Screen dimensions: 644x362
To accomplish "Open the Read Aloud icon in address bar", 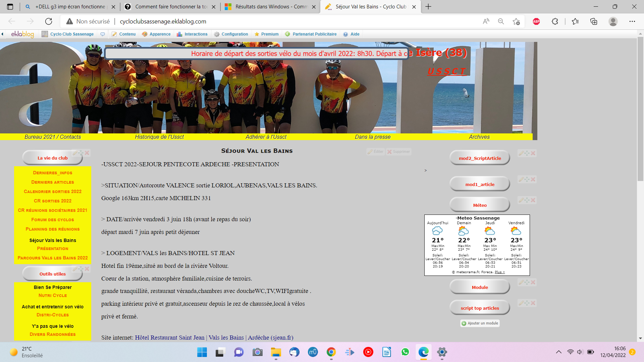I will 486,21.
